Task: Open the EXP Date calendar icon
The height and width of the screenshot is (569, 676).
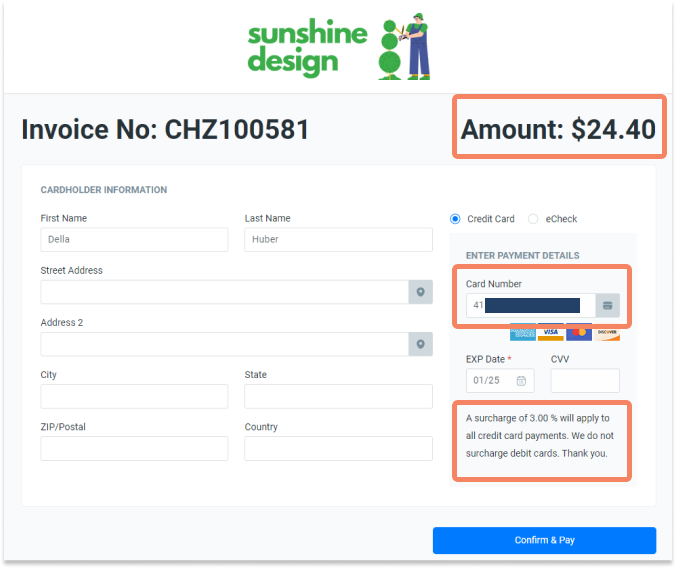Action: pos(521,381)
